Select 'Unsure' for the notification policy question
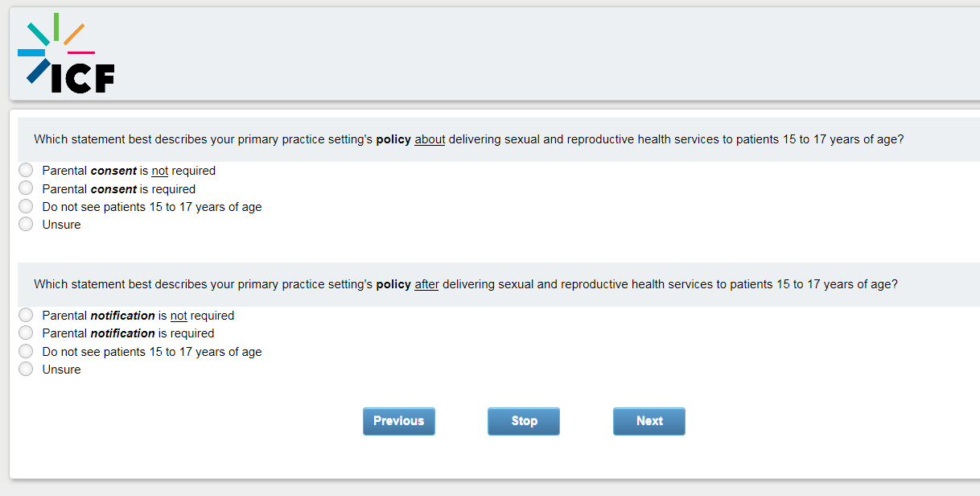 pyautogui.click(x=26, y=369)
